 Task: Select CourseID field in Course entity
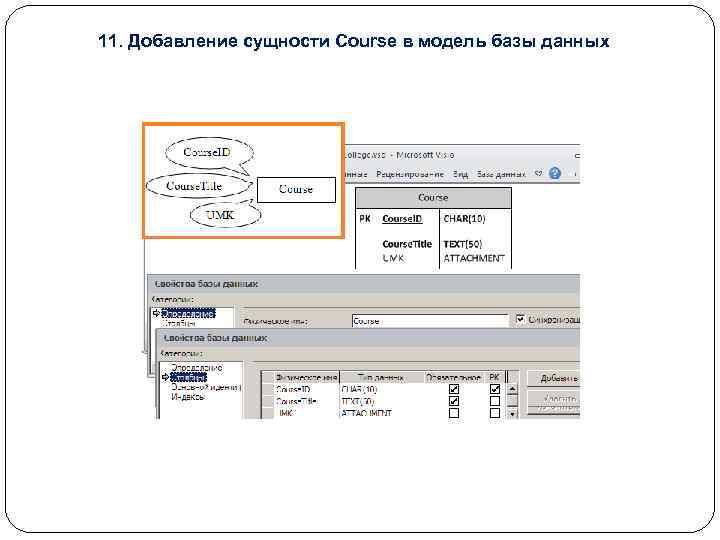[x=402, y=219]
